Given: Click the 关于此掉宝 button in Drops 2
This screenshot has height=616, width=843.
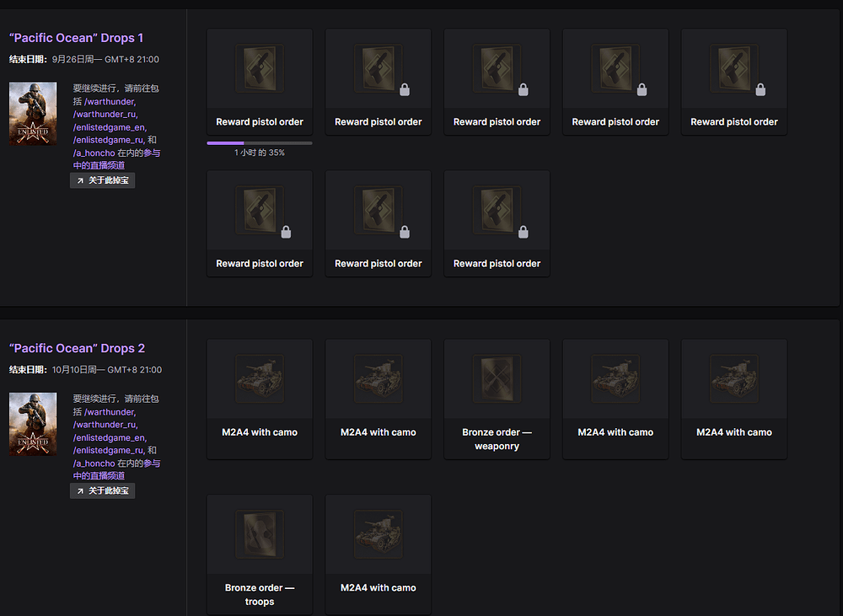Looking at the screenshot, I should [102, 490].
